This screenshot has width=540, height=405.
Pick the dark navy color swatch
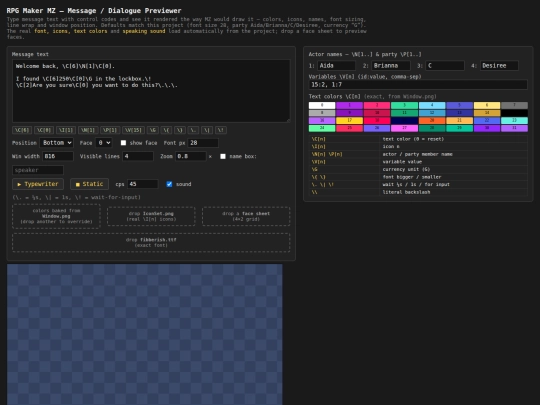404,121
